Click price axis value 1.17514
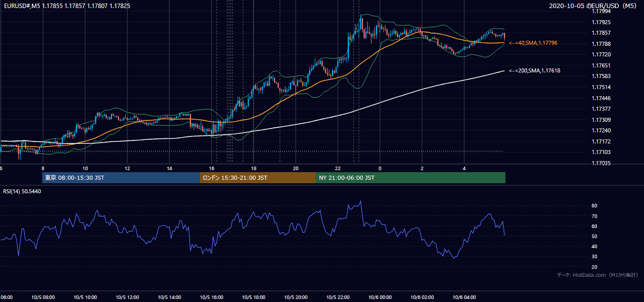Viewport: 644px width, 302px height. click(601, 87)
